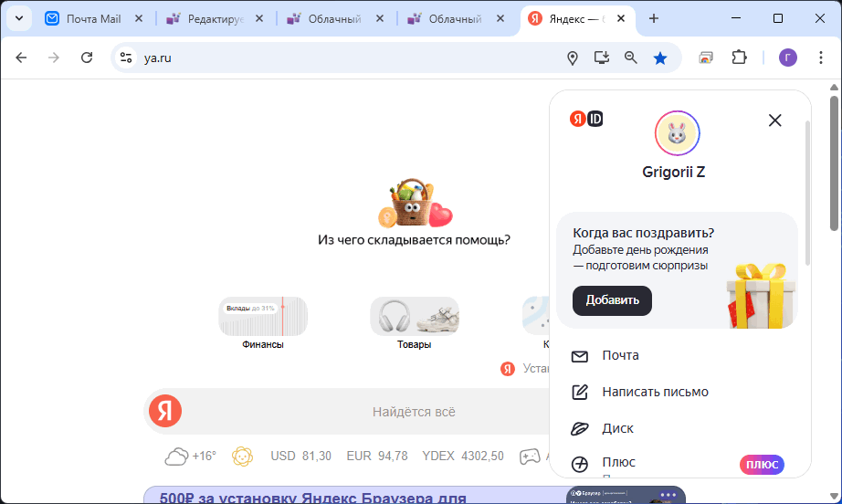Image resolution: width=842 pixels, height=504 pixels.
Task: Open Из чего складывается помощь link
Action: click(414, 240)
